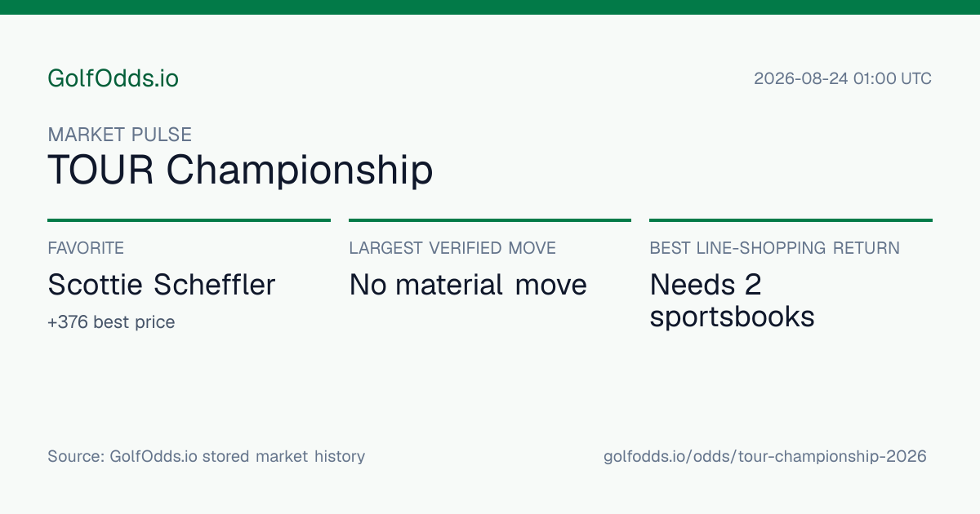Viewport: 980px width, 514px height.
Task: Select Scottie Scheffler name
Action: (x=162, y=285)
